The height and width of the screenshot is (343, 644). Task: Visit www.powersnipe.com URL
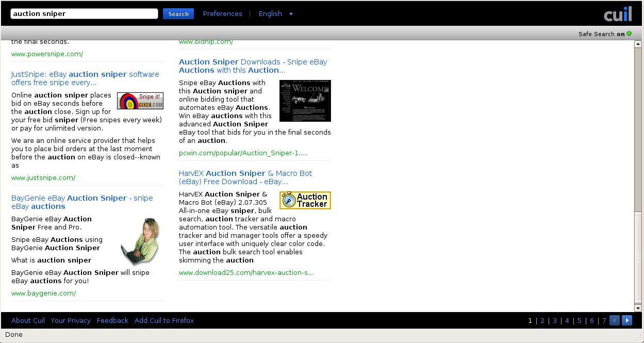tap(47, 54)
